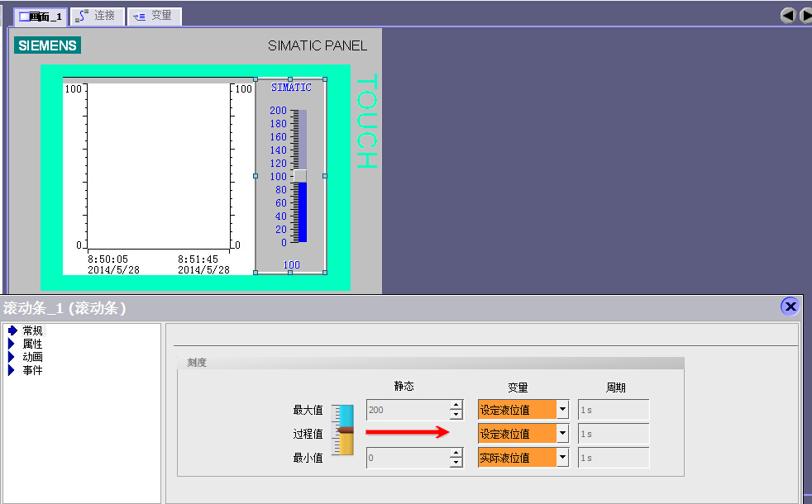Click the SIEMENS logo on the panel
Screen dimensions: 812x504
click(47, 45)
